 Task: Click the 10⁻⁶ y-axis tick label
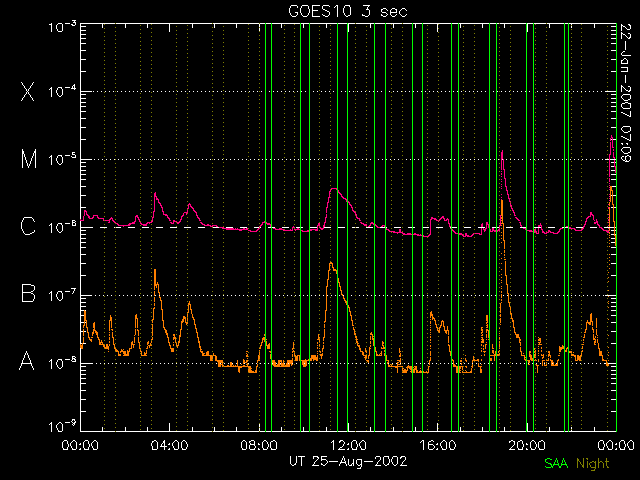click(62, 227)
